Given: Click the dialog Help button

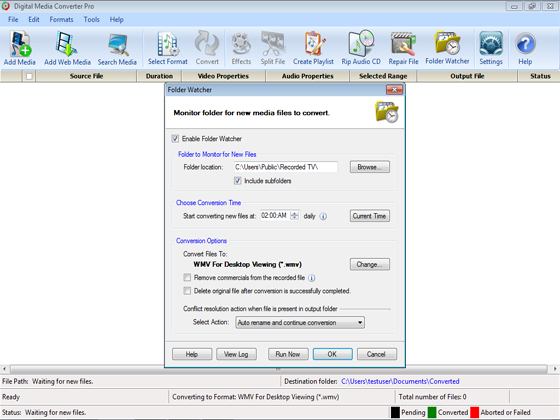Looking at the screenshot, I should [192, 354].
